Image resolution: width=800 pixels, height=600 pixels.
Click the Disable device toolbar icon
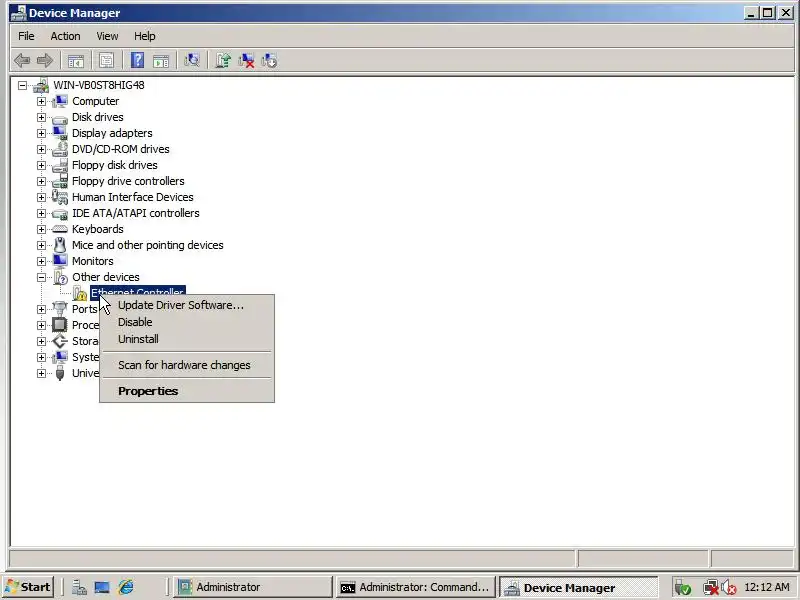click(x=269, y=61)
